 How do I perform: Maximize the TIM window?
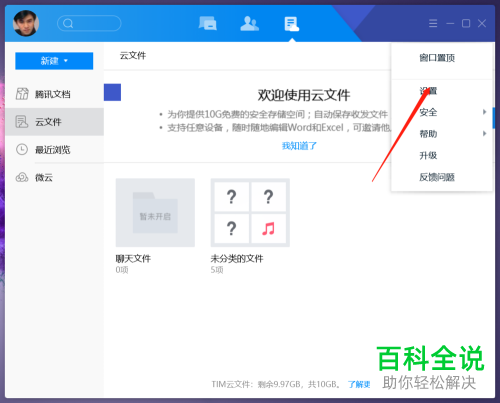pos(466,23)
